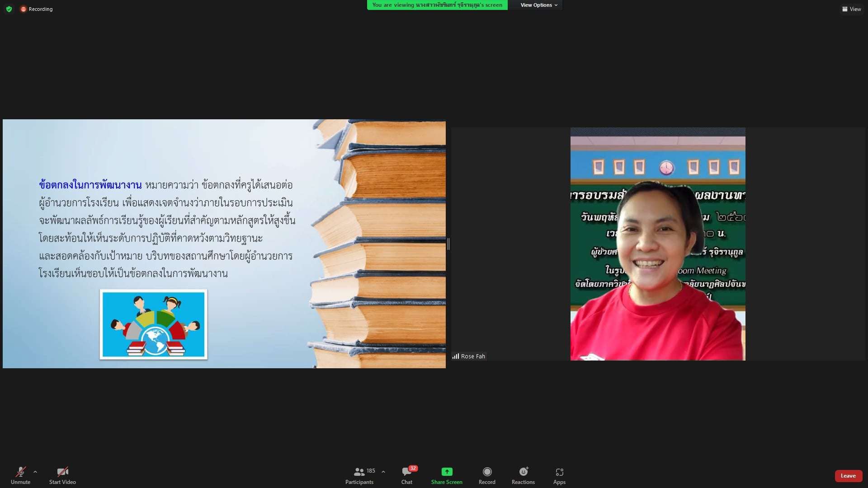
Task: Expand audio options arrow next to Unmute
Action: point(35,472)
